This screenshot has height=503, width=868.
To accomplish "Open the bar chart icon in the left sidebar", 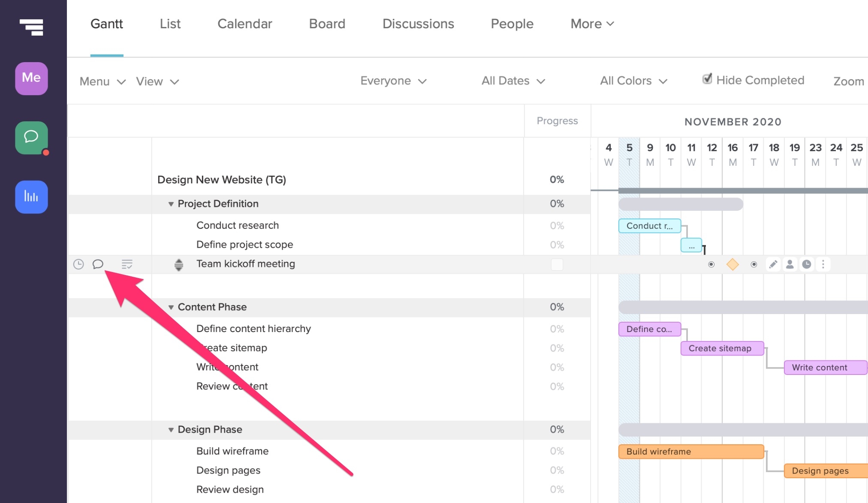I will tap(31, 197).
